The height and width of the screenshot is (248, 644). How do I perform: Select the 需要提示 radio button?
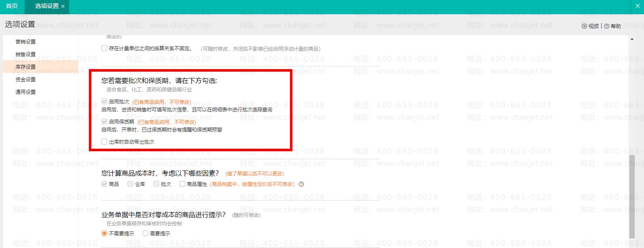pyautogui.click(x=145, y=233)
